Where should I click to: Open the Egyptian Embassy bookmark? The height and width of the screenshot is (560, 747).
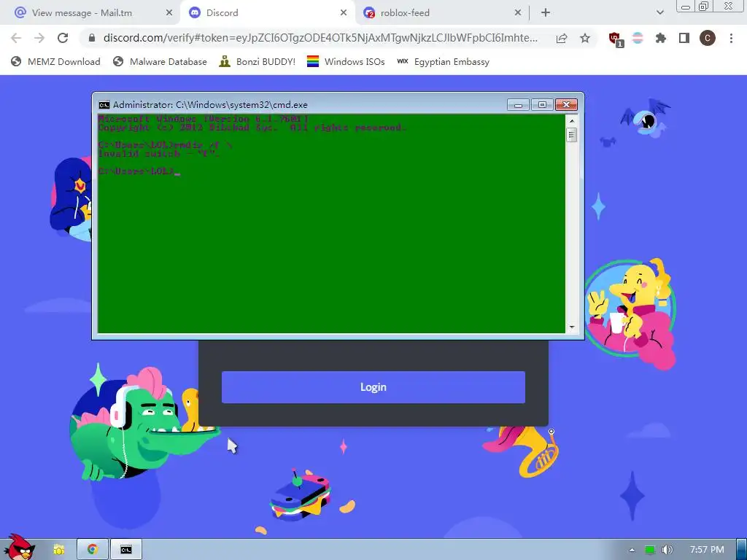(444, 62)
